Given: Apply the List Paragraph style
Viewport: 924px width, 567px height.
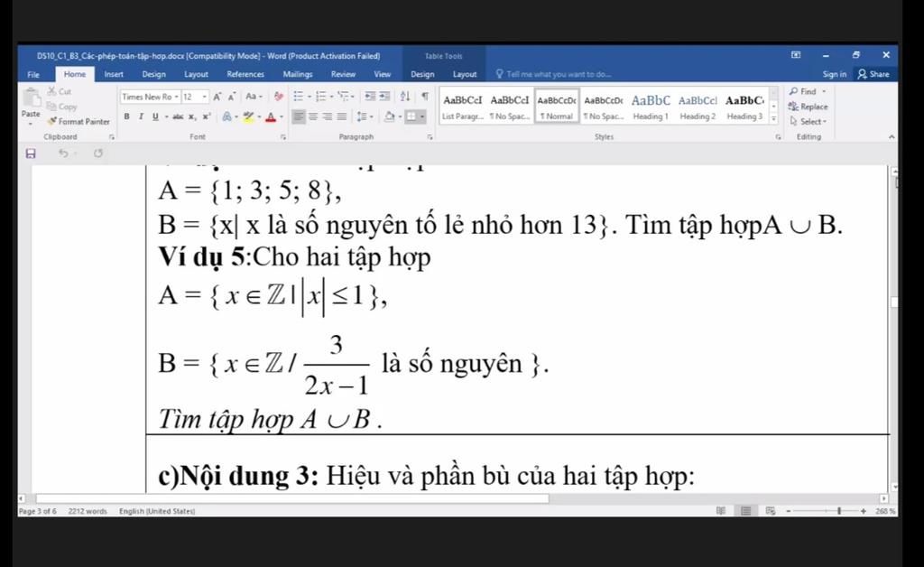Looking at the screenshot, I should [463, 107].
